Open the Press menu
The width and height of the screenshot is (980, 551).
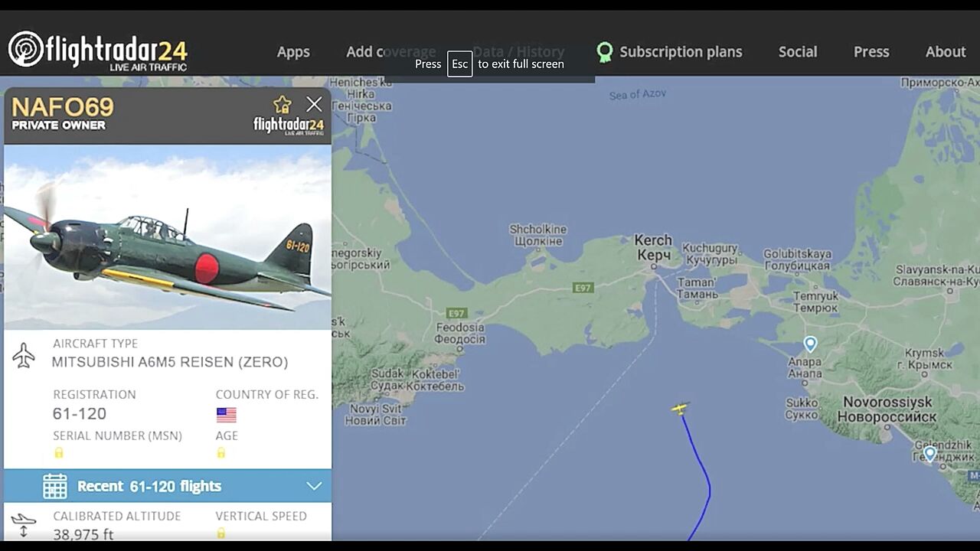click(x=871, y=52)
